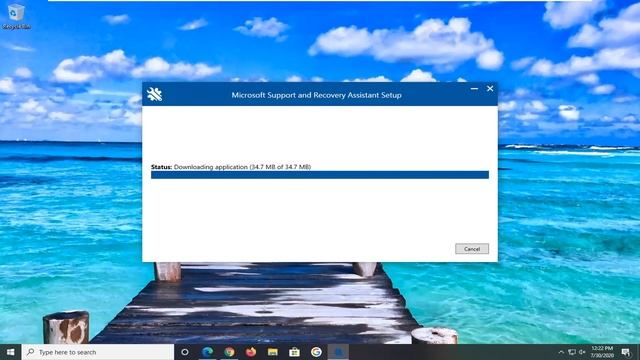Screen dimensions: 640x360
Task: Open the Windows Start menu
Action: point(11,352)
